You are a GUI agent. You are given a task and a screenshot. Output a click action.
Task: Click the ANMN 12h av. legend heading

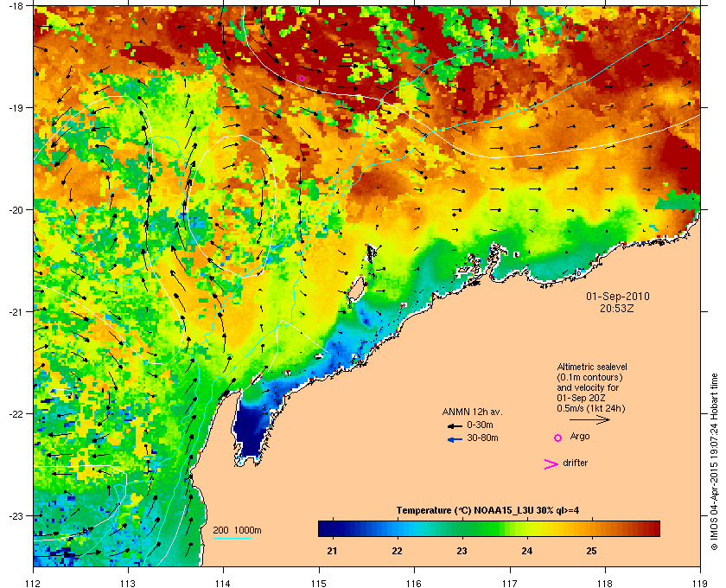click(x=472, y=412)
